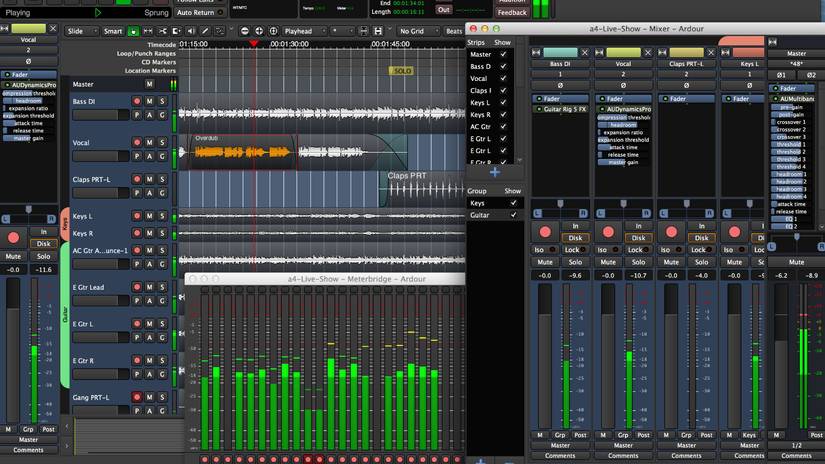Add a new strip with plus icon
Image resolution: width=825 pixels, height=464 pixels.
(x=494, y=172)
